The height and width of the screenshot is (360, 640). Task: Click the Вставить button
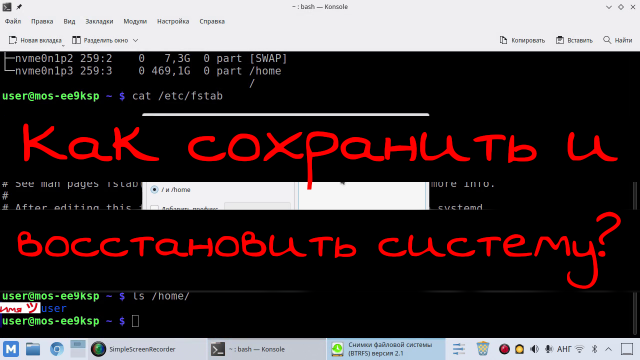click(x=574, y=40)
